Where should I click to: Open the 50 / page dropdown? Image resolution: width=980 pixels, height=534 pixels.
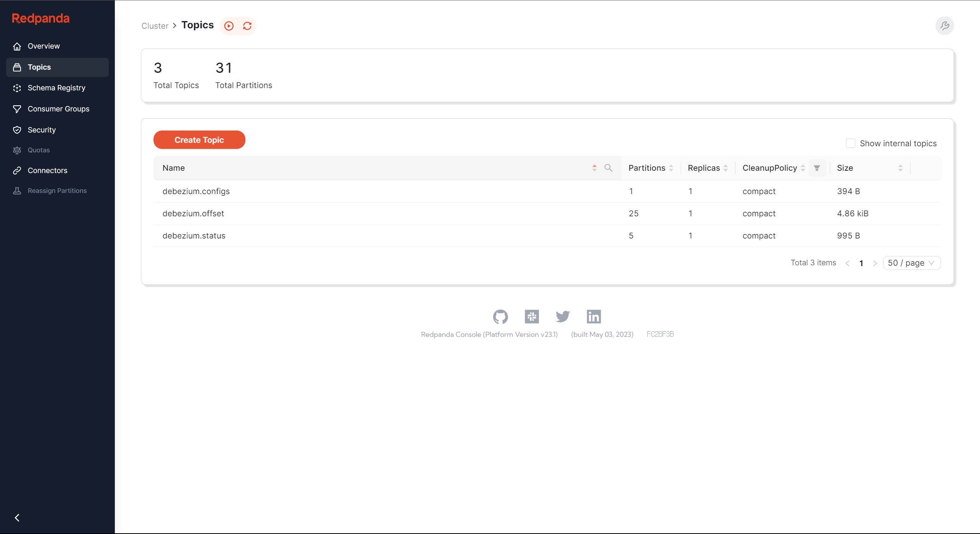(912, 263)
